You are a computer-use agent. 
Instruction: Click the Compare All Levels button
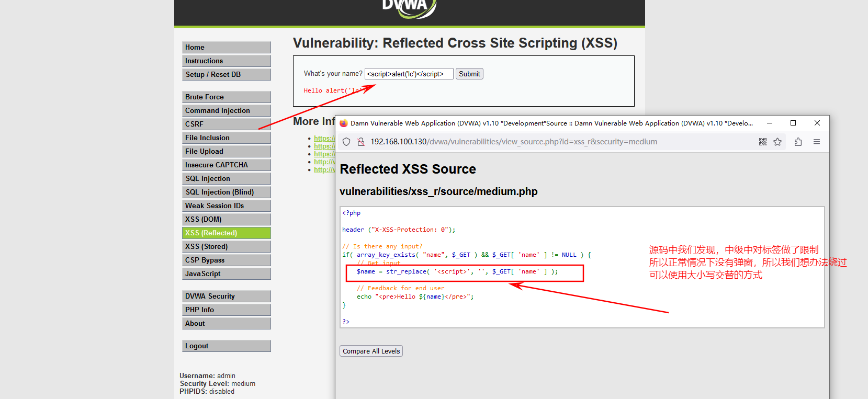pyautogui.click(x=371, y=351)
